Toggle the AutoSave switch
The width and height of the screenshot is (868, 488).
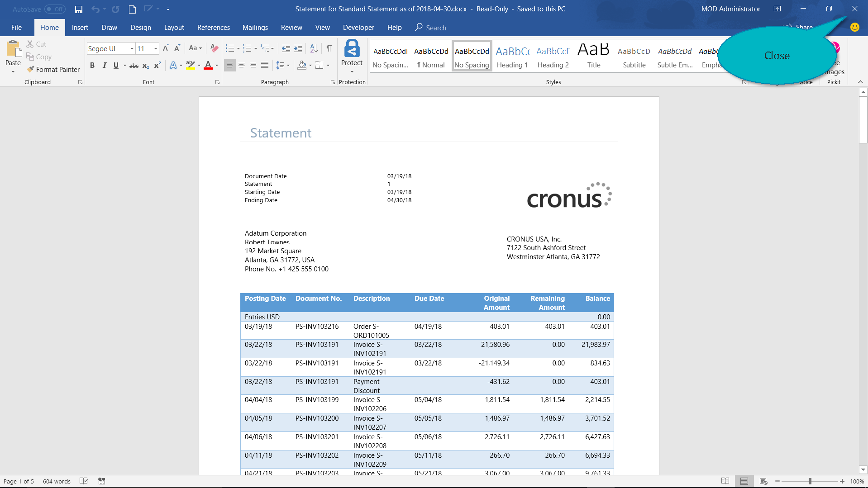pos(54,9)
